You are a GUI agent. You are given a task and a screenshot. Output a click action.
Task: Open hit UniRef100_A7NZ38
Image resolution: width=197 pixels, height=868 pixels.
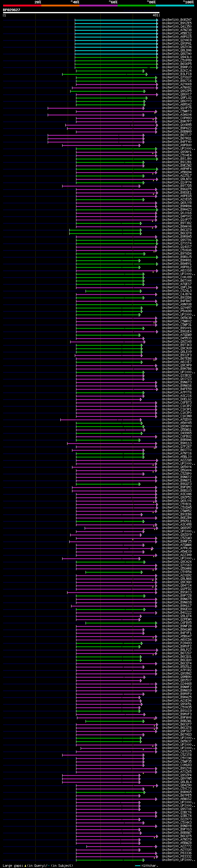tap(177, 30)
